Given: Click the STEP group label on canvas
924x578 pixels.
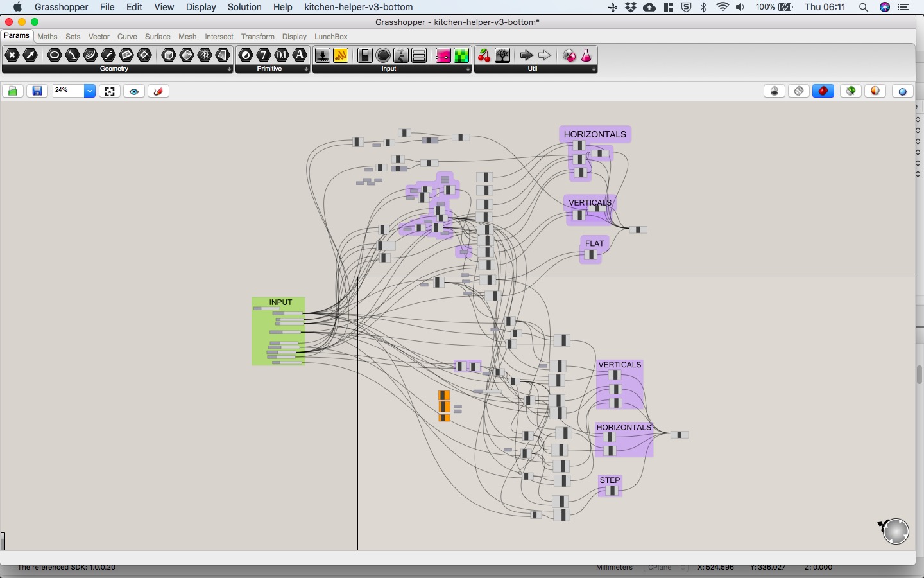Looking at the screenshot, I should point(610,480).
